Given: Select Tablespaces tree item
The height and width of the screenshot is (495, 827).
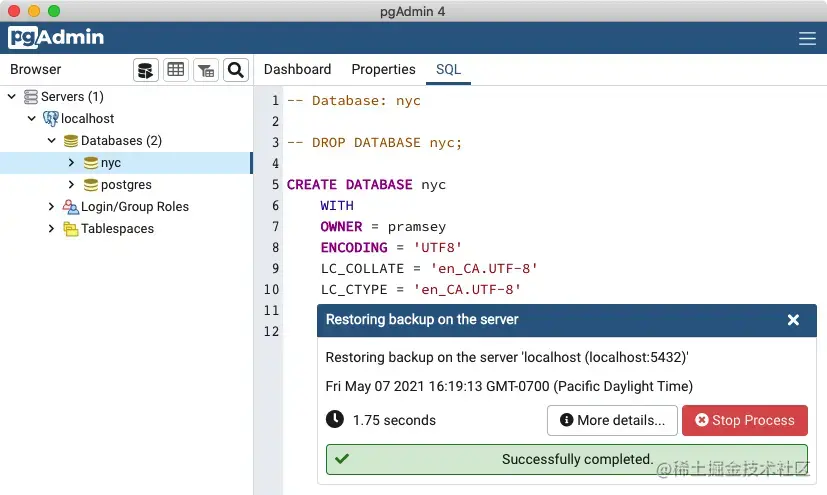Looking at the screenshot, I should [118, 229].
